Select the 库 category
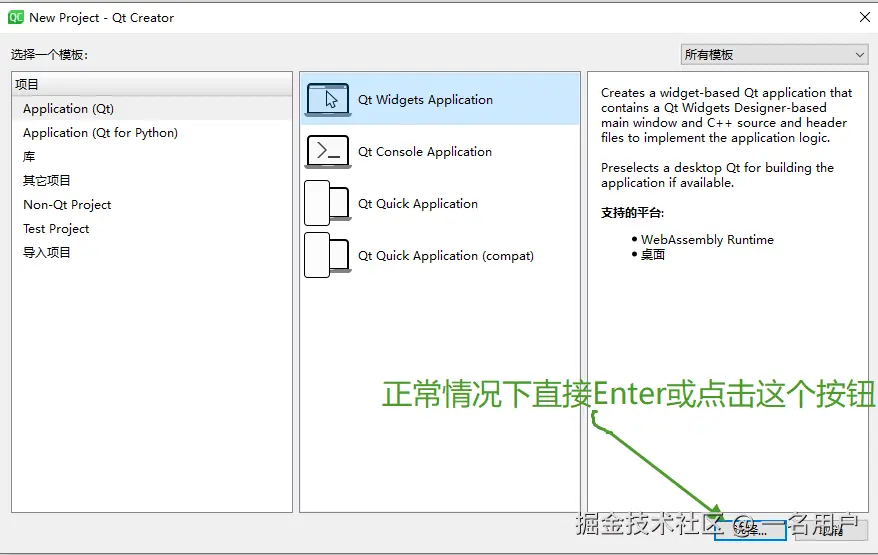 [152, 157]
